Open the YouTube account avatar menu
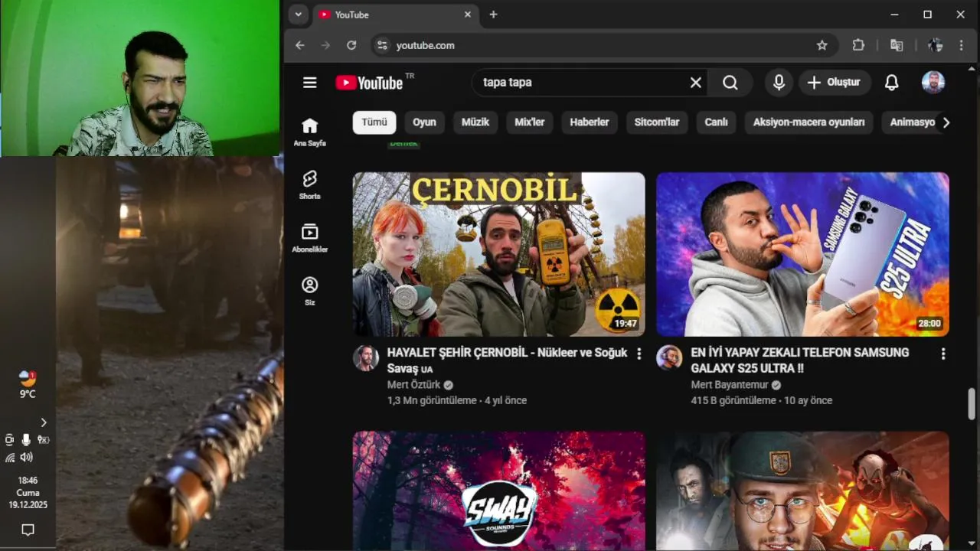The height and width of the screenshot is (551, 980). point(933,83)
